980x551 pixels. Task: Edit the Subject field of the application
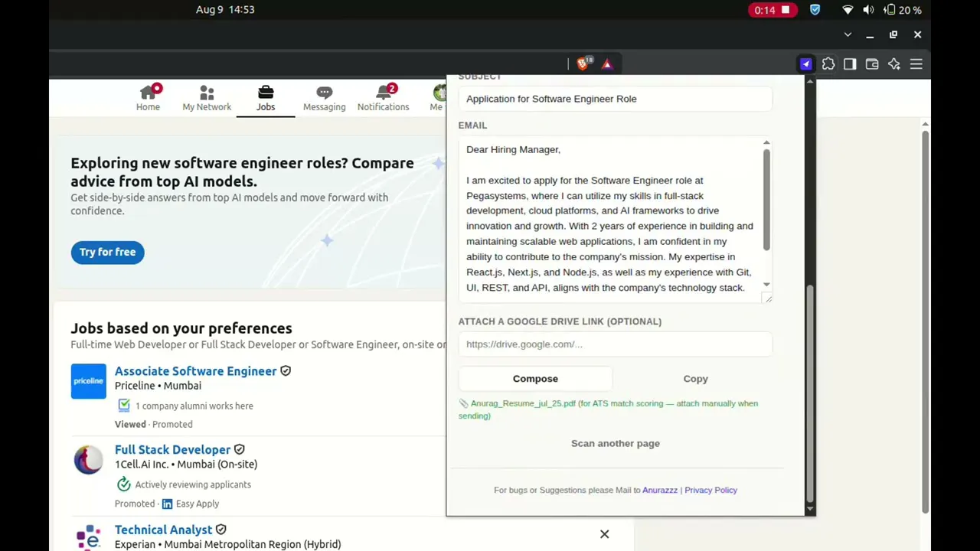pyautogui.click(x=615, y=99)
